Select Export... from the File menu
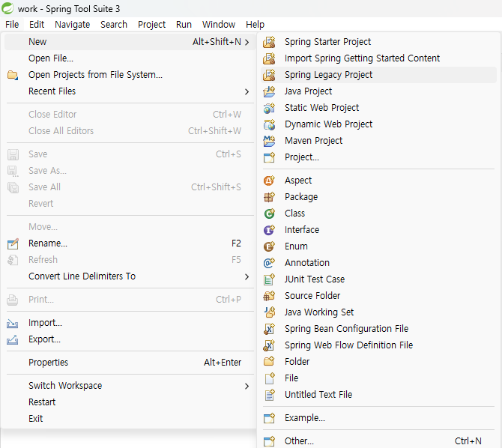The height and width of the screenshot is (448, 502). [x=130, y=339]
